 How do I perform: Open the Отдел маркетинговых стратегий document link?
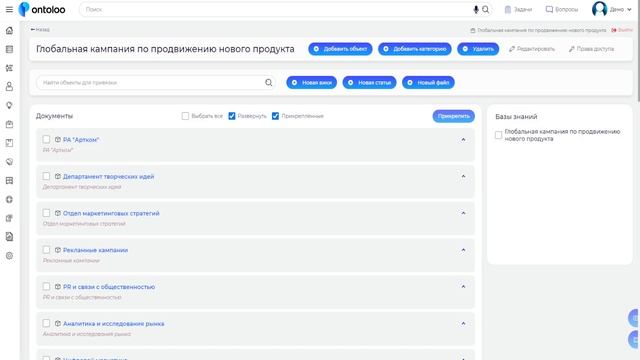click(x=111, y=213)
